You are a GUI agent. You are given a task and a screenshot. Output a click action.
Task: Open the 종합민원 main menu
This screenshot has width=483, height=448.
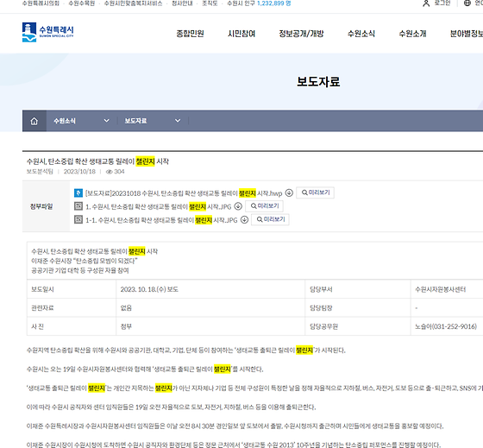(x=190, y=34)
